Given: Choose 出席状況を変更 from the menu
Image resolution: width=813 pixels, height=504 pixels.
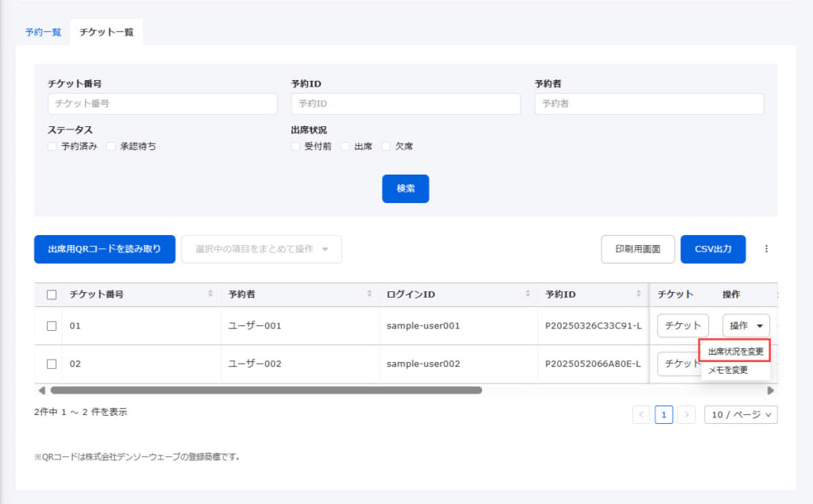Looking at the screenshot, I should point(735,351).
